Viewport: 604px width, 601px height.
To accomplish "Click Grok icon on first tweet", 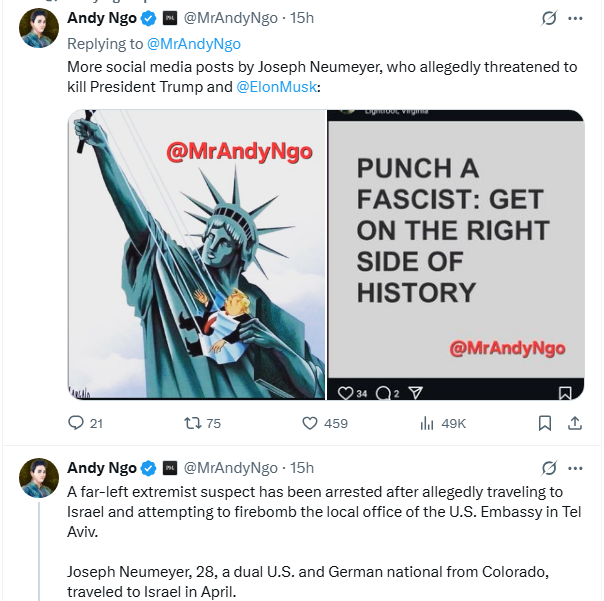I will 548,18.
